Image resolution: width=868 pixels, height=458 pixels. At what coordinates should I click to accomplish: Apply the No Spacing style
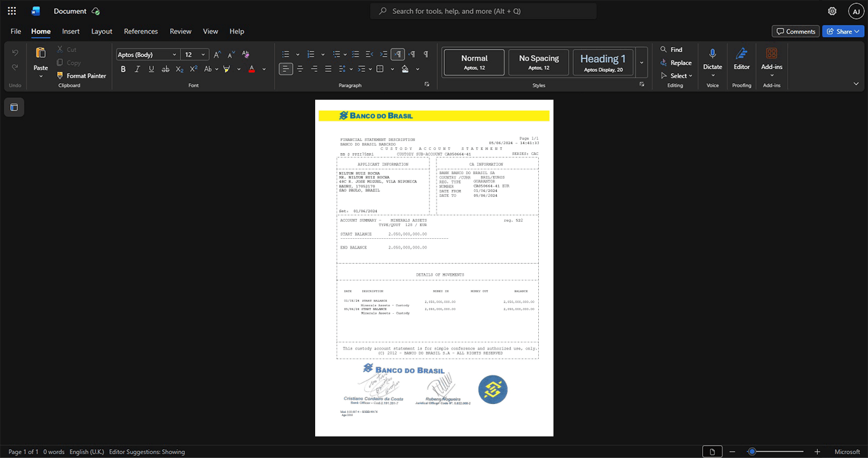[539, 62]
